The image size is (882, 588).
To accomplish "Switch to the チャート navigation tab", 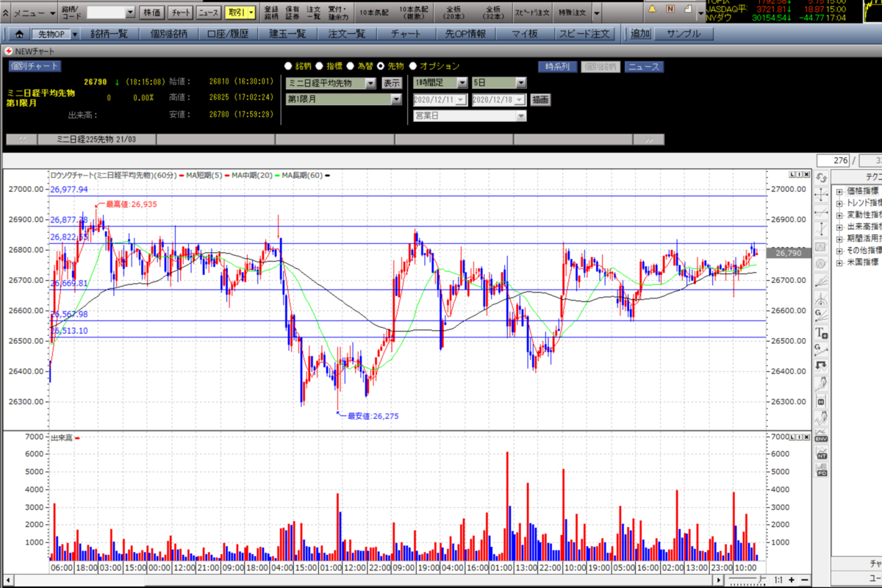I will pos(406,34).
